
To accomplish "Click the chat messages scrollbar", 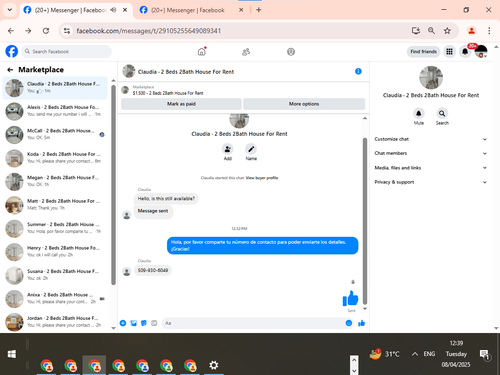I will pyautogui.click(x=365, y=221).
